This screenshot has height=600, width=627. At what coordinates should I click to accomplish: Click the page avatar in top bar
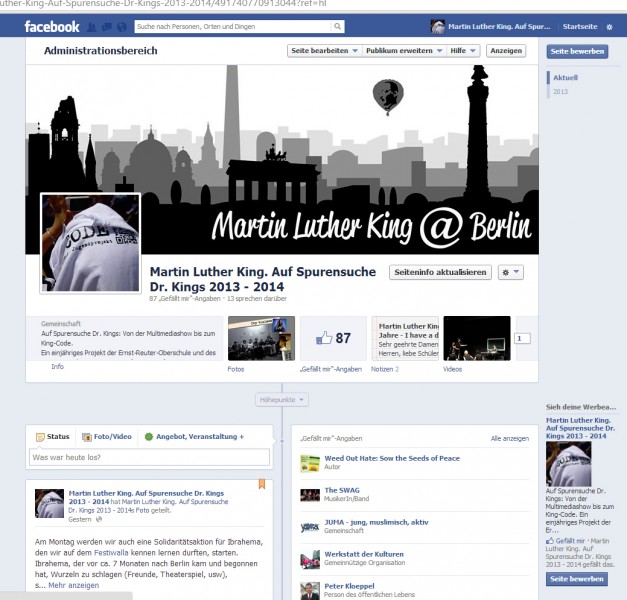(x=437, y=26)
